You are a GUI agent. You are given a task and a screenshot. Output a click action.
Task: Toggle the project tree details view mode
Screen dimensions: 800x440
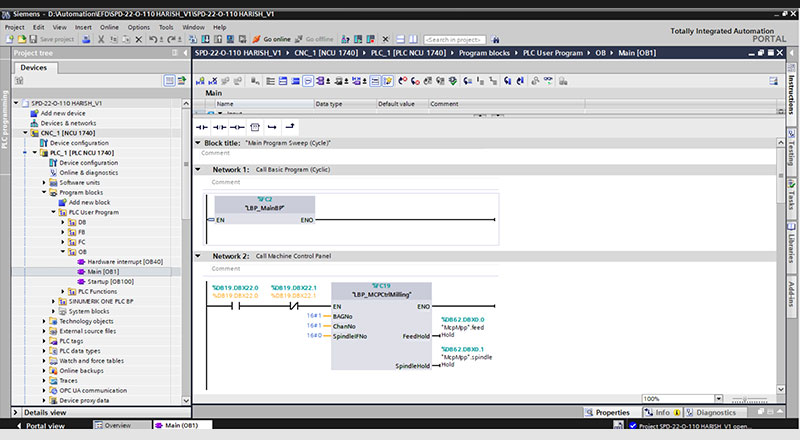point(169,81)
